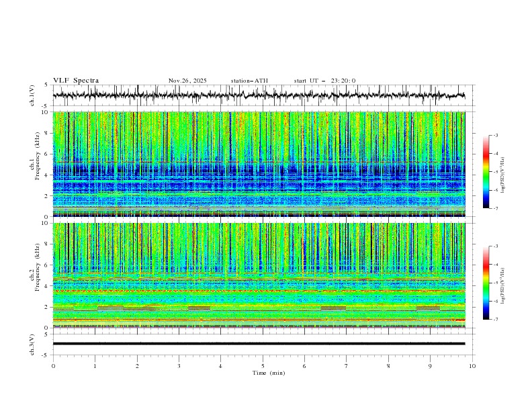Click the ch.3(V) amplitude axis label
532x411 pixels.
(33, 344)
